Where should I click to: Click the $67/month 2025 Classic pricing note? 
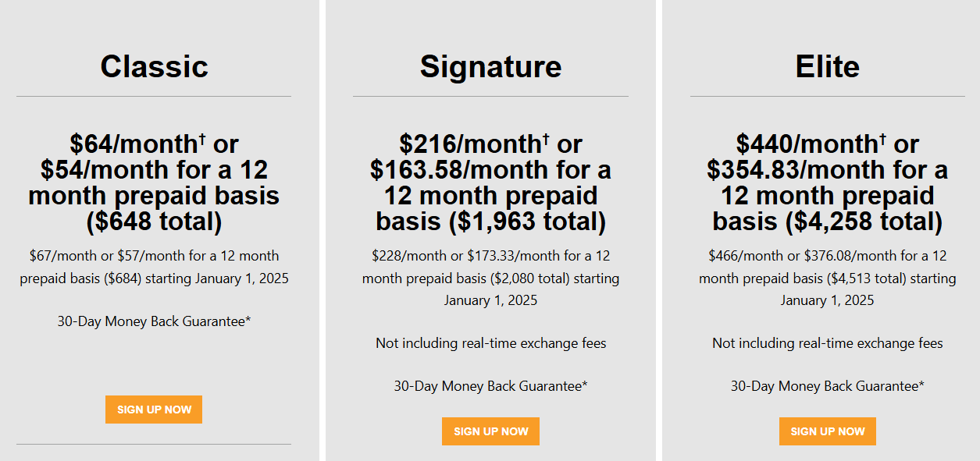[154, 267]
